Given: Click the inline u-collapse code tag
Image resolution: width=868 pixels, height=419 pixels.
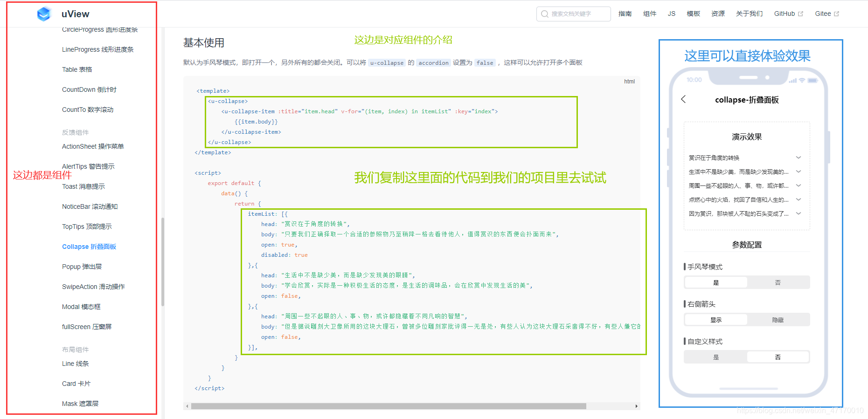Looking at the screenshot, I should [387, 63].
